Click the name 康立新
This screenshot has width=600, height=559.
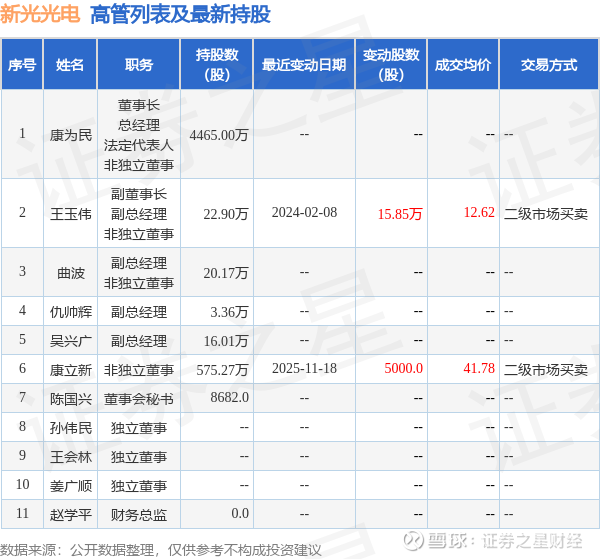coord(71,370)
